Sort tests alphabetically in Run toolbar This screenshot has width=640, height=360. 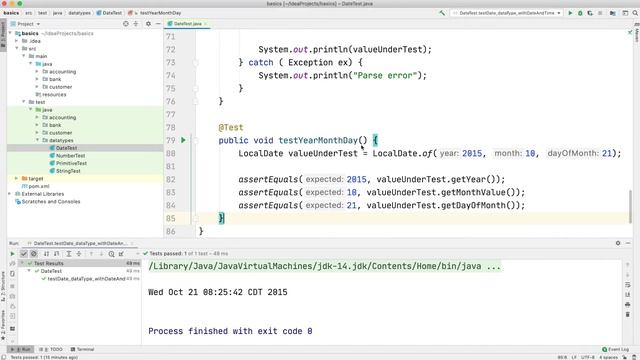pyautogui.click(x=46, y=253)
